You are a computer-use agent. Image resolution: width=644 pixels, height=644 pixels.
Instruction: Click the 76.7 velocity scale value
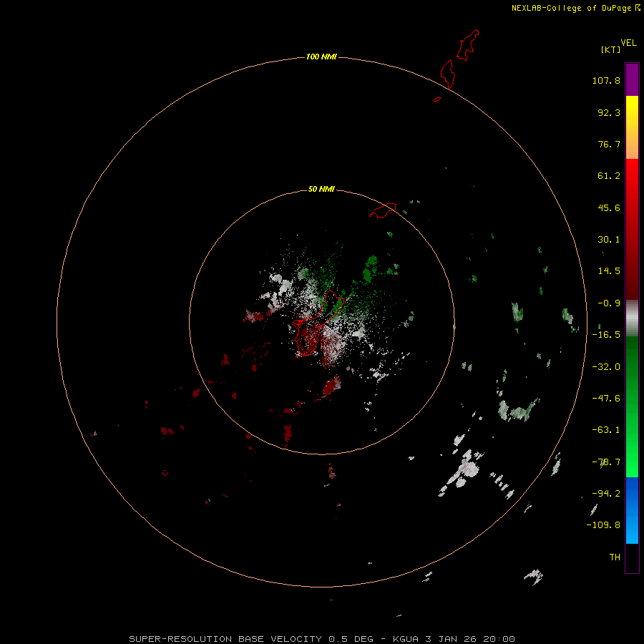click(609, 144)
